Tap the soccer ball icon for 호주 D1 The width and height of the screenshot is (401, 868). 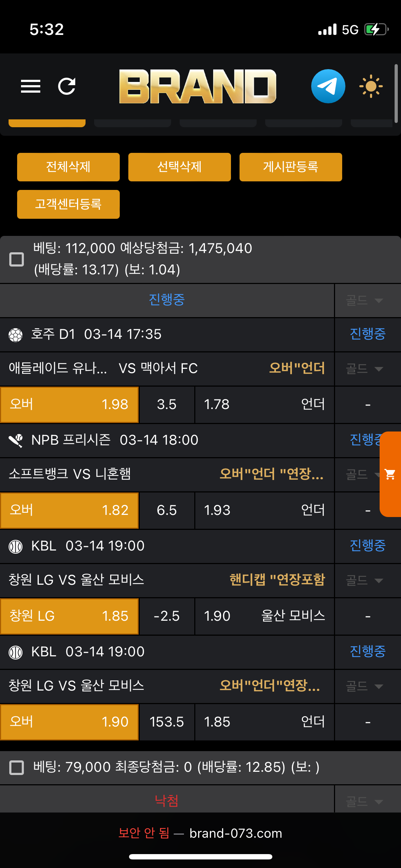pos(16,335)
